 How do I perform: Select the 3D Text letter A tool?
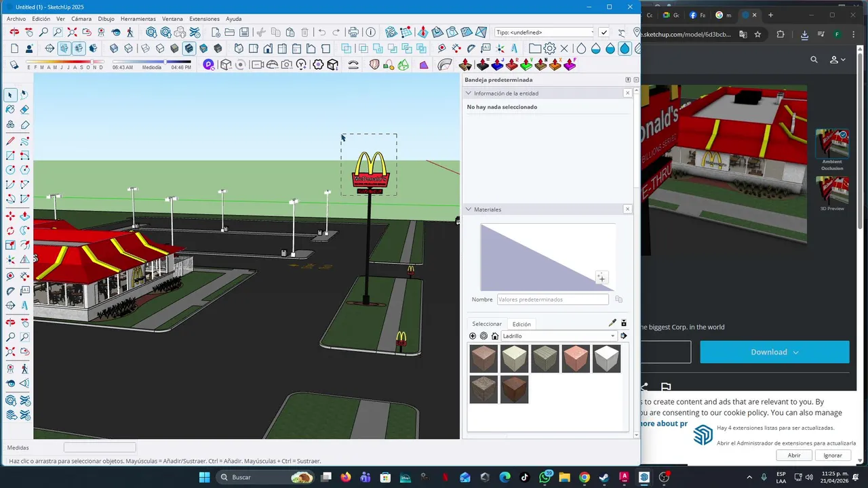click(x=515, y=48)
